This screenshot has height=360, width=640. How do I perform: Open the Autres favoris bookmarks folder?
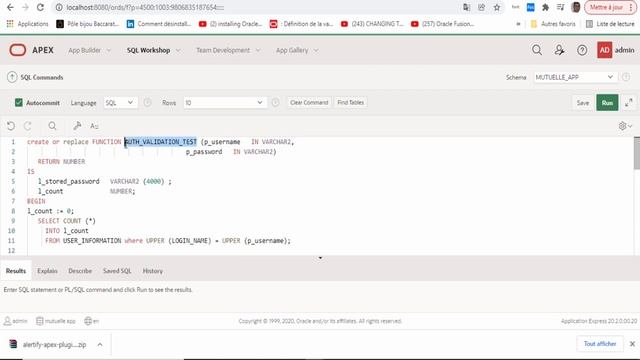pos(553,24)
